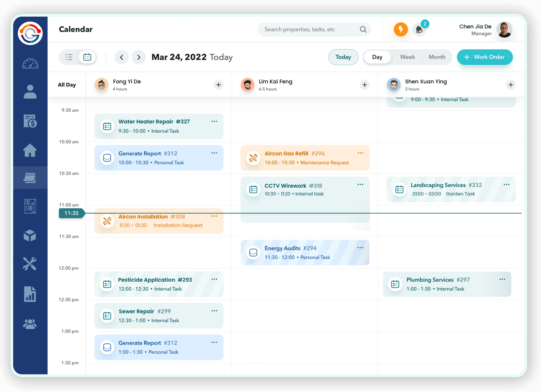Open the maintenance tools icon in sidebar

[30, 264]
